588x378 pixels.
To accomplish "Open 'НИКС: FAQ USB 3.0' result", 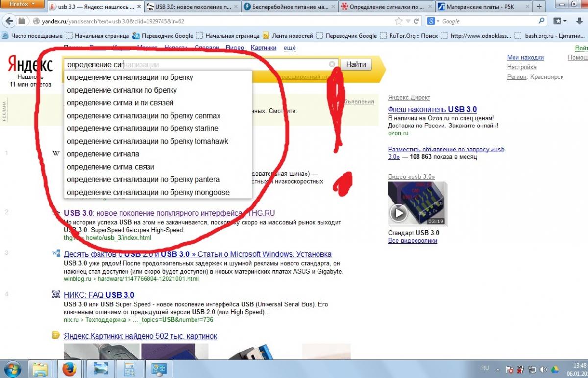I will (98, 295).
